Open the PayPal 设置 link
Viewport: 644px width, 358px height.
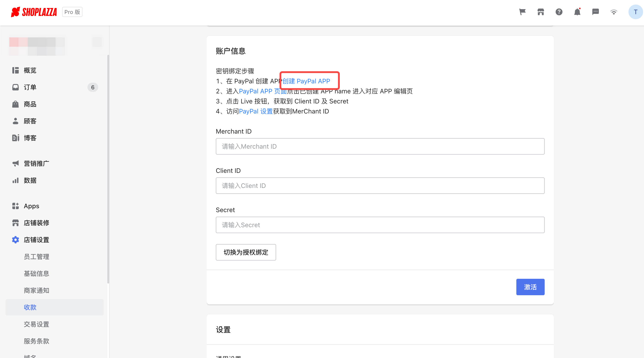tap(256, 111)
